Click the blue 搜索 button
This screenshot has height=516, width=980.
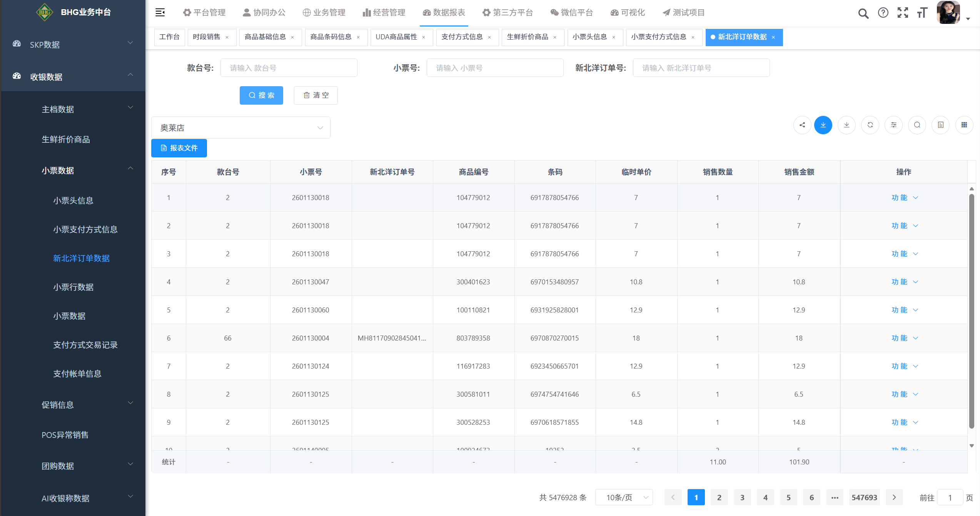261,95
